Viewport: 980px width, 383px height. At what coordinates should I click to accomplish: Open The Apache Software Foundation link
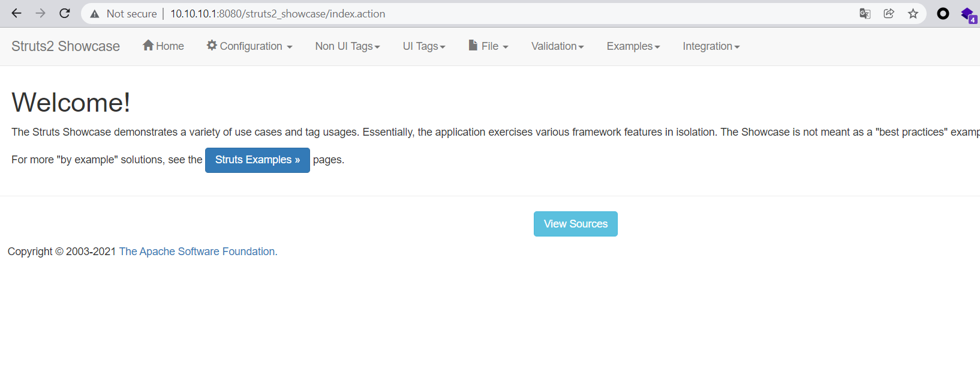point(199,252)
